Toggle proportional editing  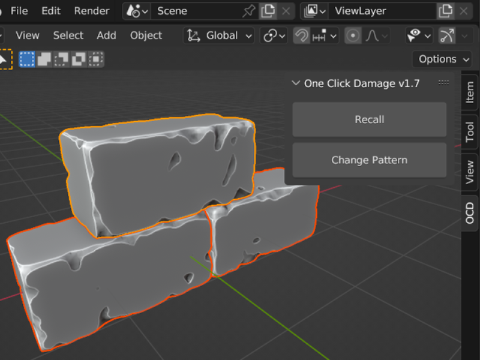click(x=353, y=35)
